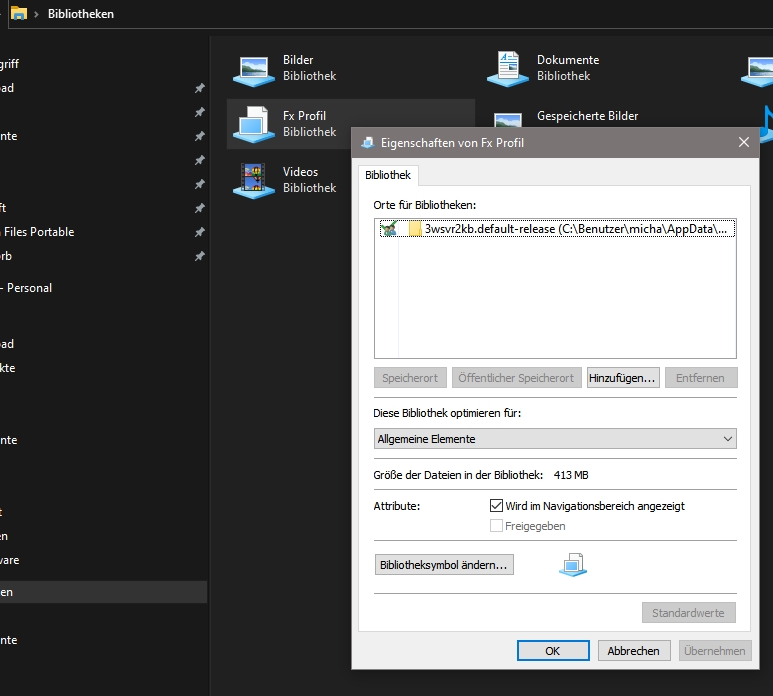Click the Abbrechen button
773x696 pixels.
pos(633,651)
